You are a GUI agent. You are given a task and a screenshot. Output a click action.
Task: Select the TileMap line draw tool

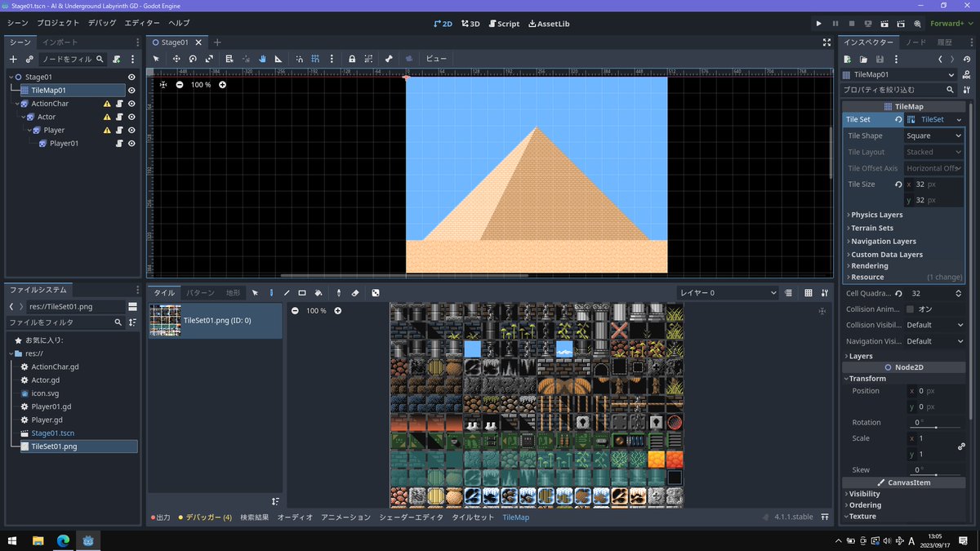coord(287,292)
